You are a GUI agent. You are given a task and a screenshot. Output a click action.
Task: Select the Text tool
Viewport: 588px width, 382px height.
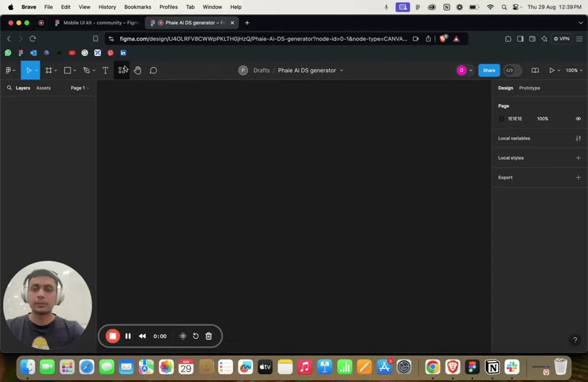pyautogui.click(x=105, y=70)
